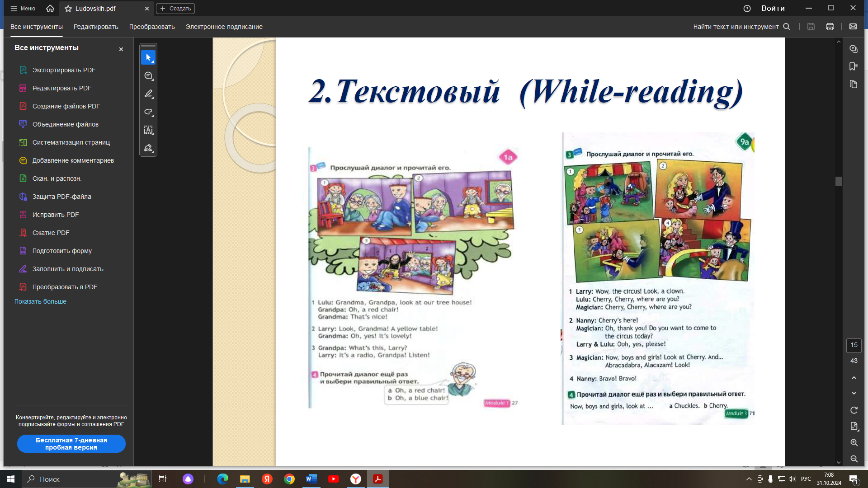
Task: Click the print document icon
Action: tap(830, 27)
